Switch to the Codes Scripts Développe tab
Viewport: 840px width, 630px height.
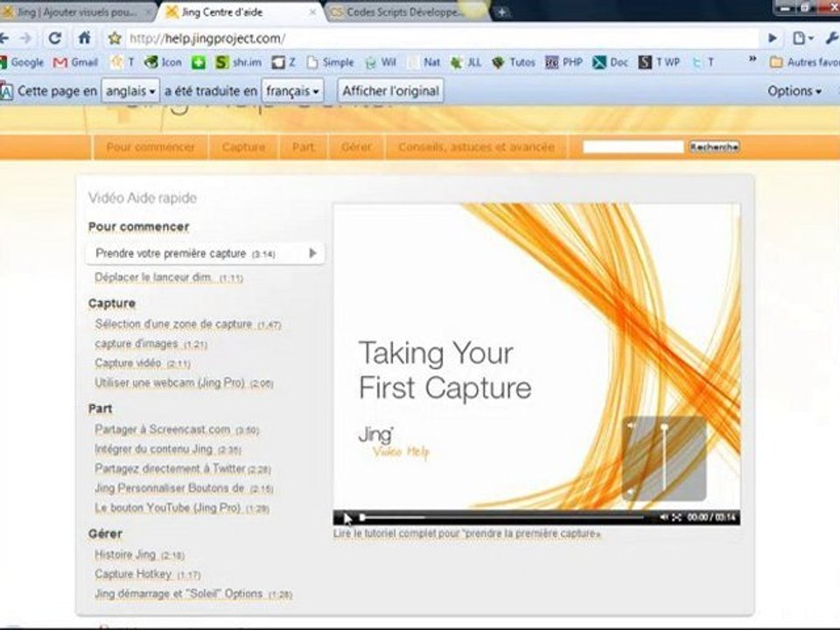point(404,11)
